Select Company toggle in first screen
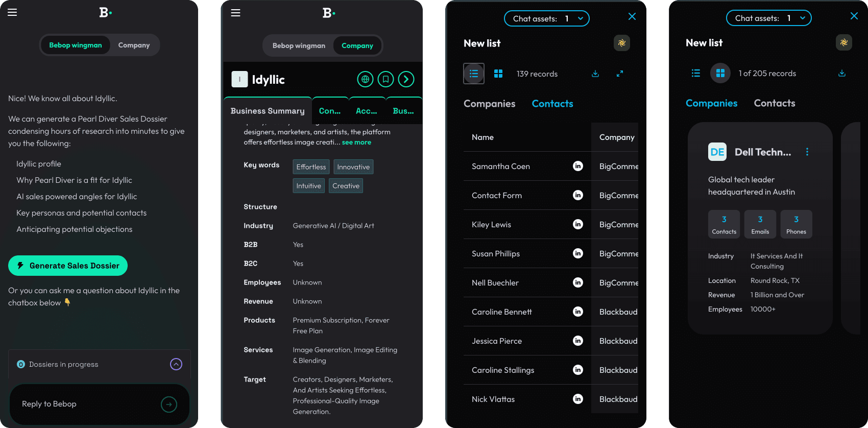The width and height of the screenshot is (868, 428). [134, 45]
